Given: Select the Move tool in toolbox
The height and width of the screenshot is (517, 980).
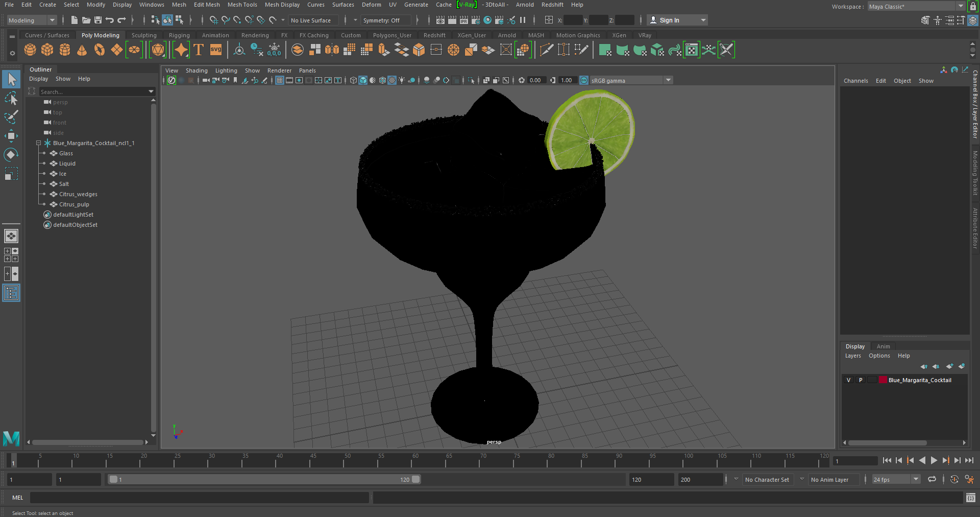Looking at the screenshot, I should [x=11, y=135].
